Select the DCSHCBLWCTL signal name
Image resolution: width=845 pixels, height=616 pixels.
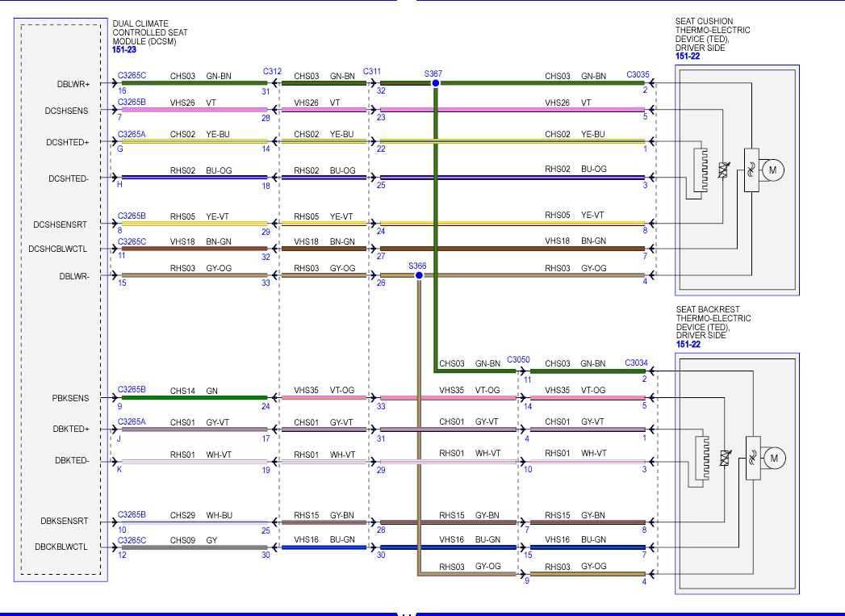pos(57,249)
